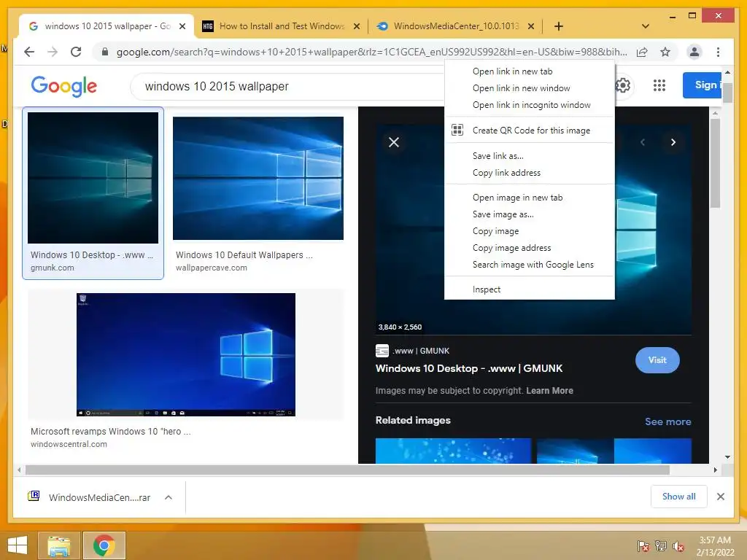Close the How to Install and Test Windows tab
Image resolution: width=747 pixels, height=560 pixels.
[356, 26]
